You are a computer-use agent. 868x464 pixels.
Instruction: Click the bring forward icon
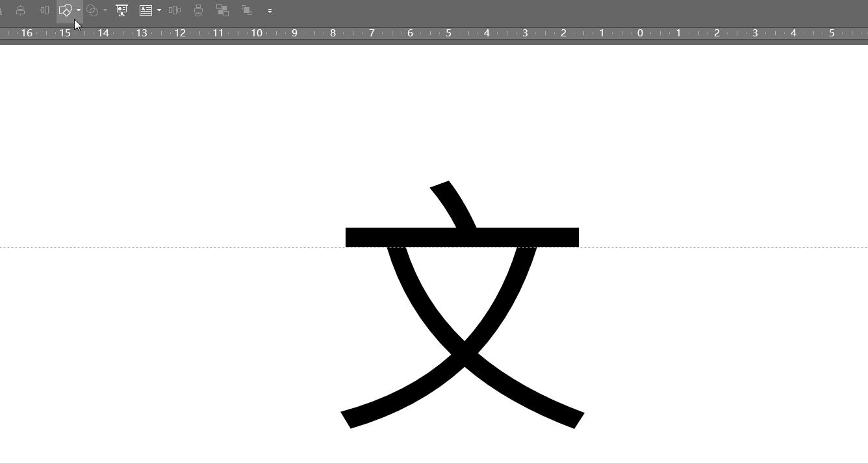tap(223, 10)
